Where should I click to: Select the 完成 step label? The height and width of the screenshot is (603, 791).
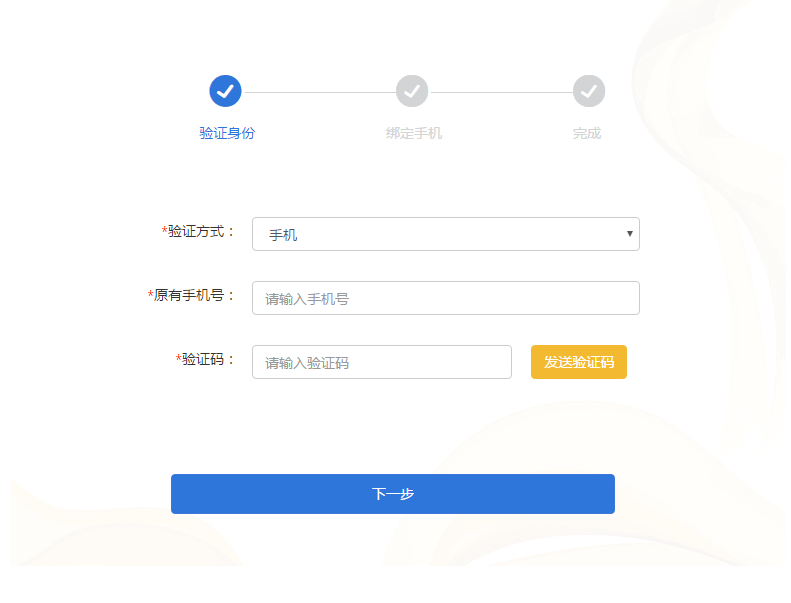(x=587, y=133)
